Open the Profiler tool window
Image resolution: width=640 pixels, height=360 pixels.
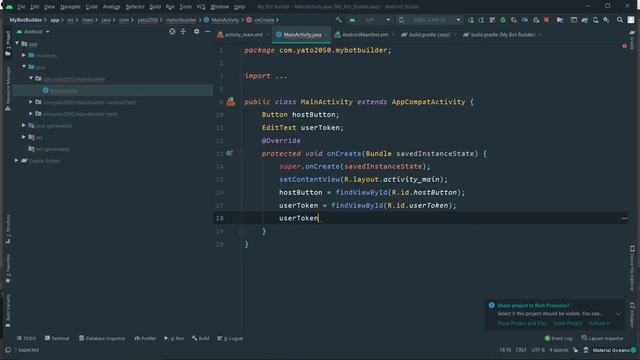[145, 338]
